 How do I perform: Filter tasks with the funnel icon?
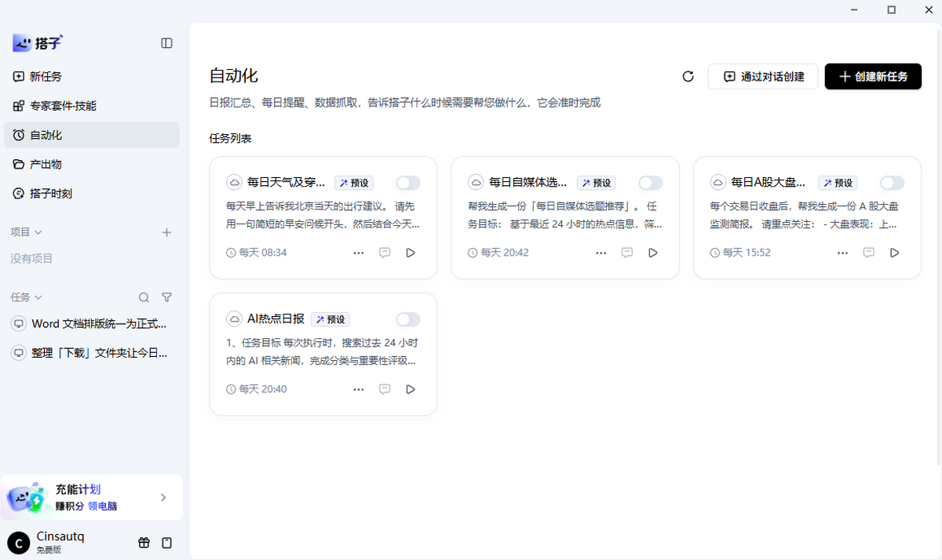pos(166,297)
